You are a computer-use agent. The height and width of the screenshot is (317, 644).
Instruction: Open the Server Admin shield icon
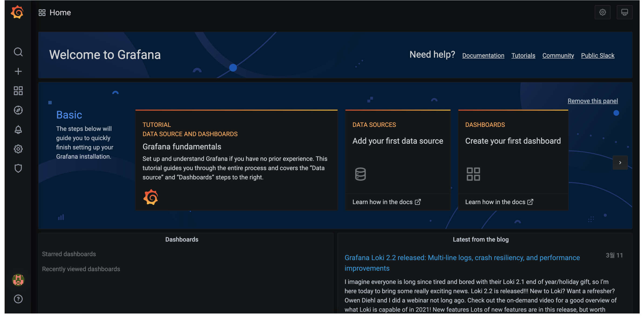(18, 168)
